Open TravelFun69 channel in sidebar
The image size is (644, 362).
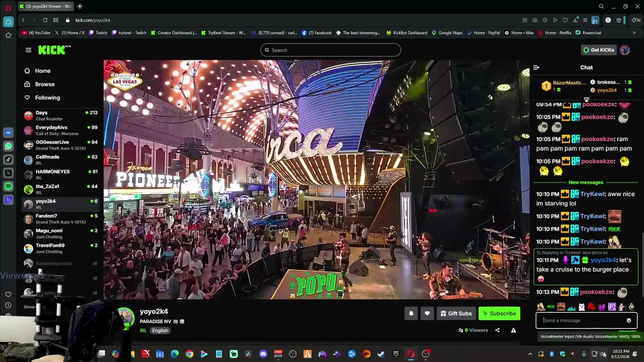[60, 248]
